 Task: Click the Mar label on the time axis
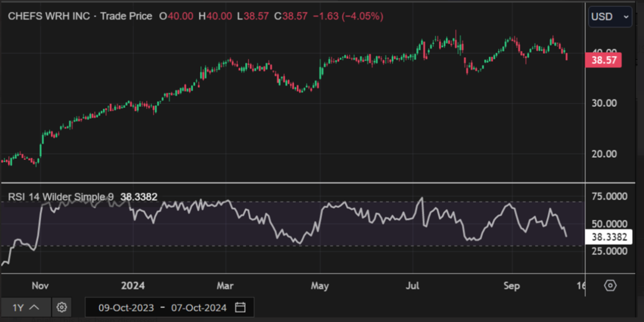tap(225, 286)
